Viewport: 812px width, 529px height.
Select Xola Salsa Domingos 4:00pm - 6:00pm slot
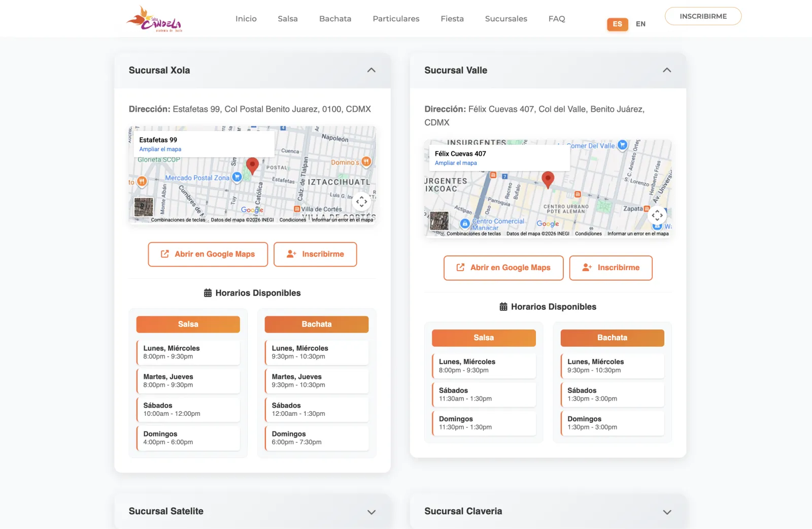188,438
